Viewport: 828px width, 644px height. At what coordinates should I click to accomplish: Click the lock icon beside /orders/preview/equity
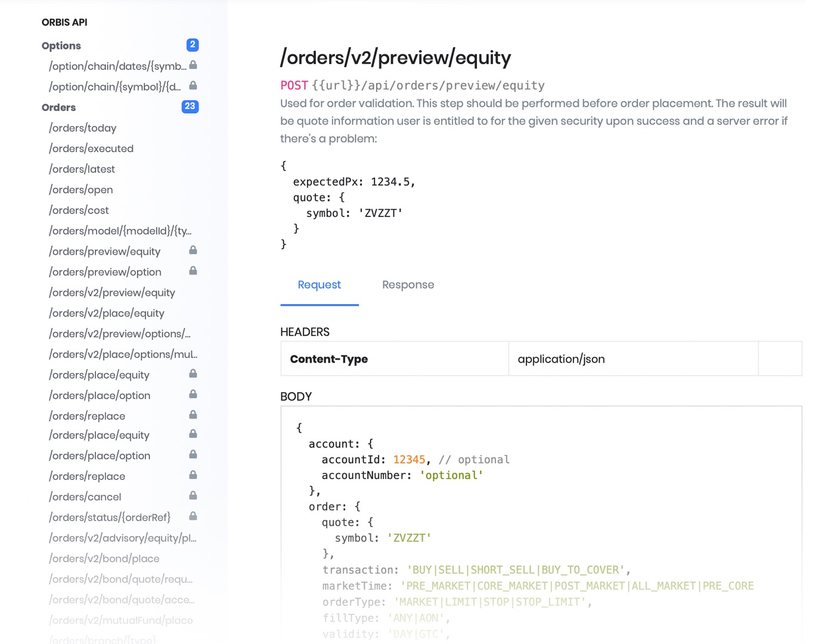point(193,250)
